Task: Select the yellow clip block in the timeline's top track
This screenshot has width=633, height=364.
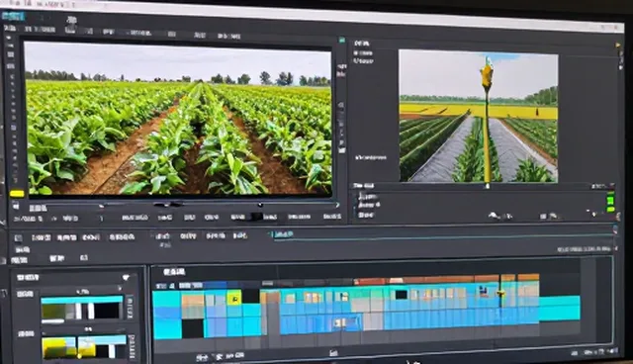Action: tap(234, 298)
